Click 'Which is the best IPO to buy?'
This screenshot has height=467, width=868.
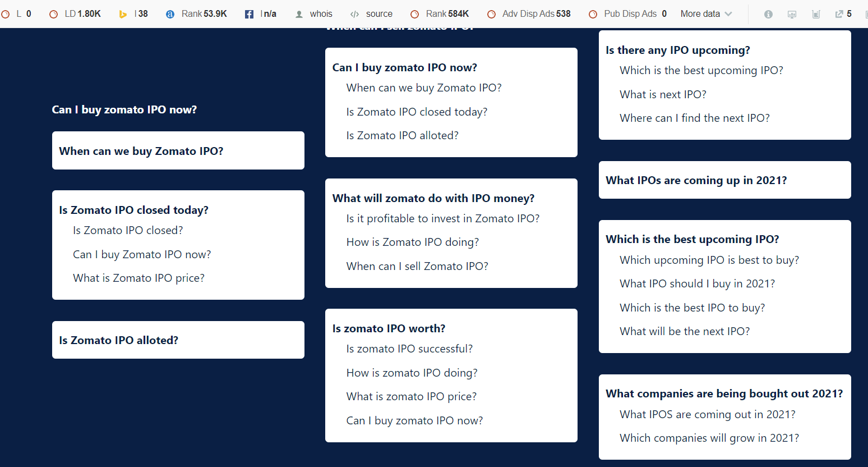point(692,308)
